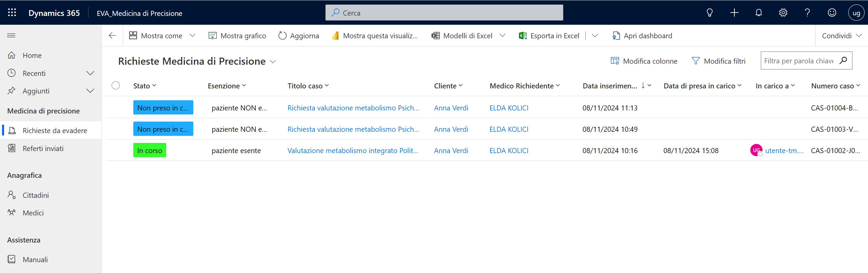Collapse the sidebar with hamburger icon

pos(11,36)
